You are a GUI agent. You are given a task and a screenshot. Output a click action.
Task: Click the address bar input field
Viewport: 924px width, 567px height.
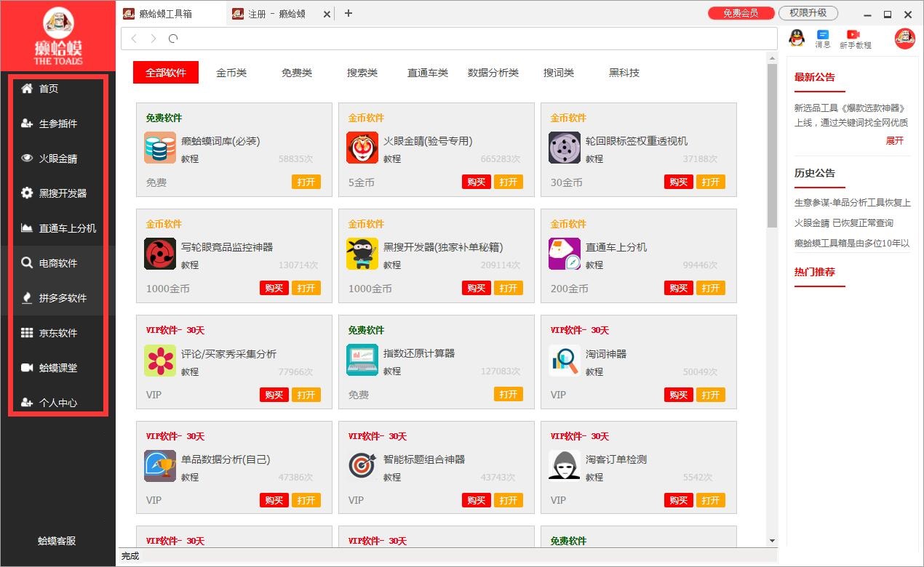449,39
